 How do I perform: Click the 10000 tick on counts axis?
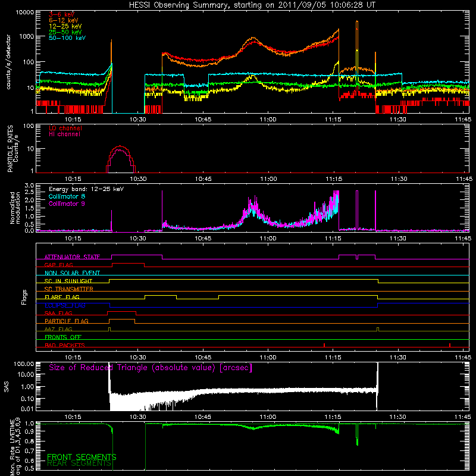pos(25,12)
